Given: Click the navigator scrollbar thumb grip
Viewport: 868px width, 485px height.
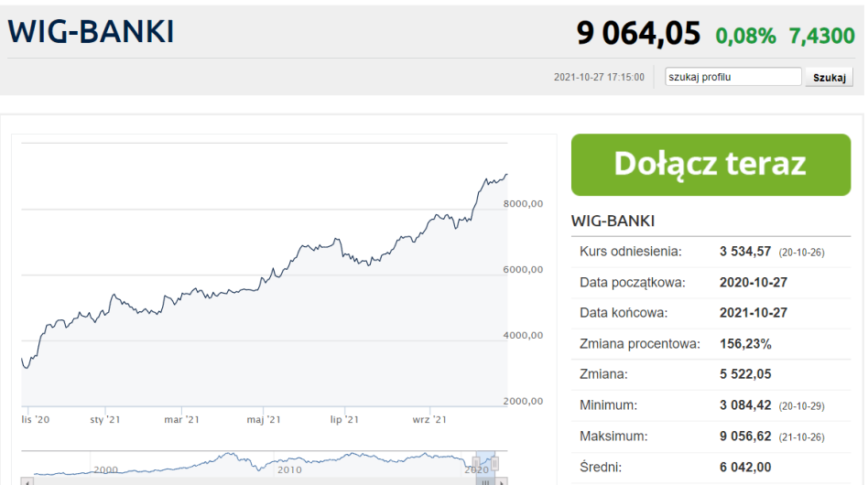Looking at the screenshot, I should [x=485, y=482].
